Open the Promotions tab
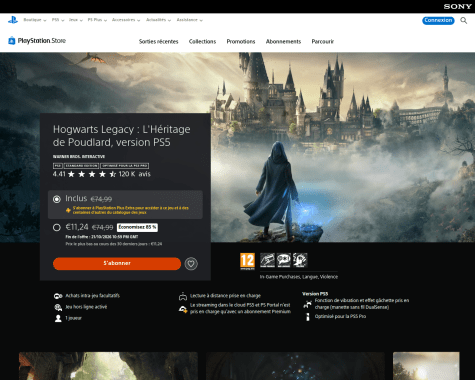Screen dimensions: 475x380 (241, 42)
